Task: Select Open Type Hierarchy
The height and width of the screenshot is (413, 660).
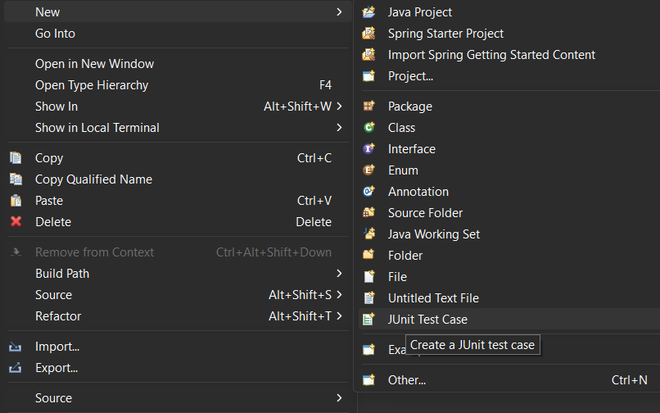Action: tap(91, 85)
